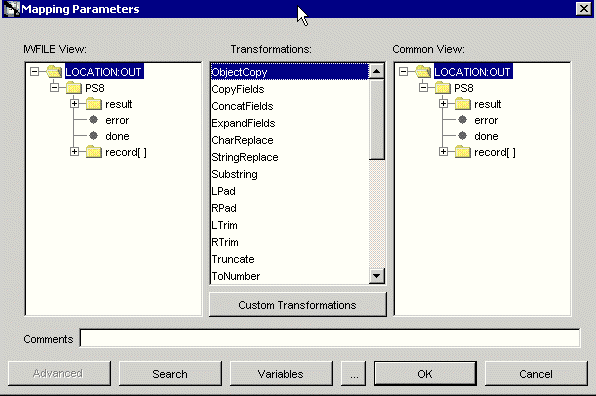Click Transformations list scroll up arrow
The height and width of the screenshot is (396, 596).
(x=376, y=71)
